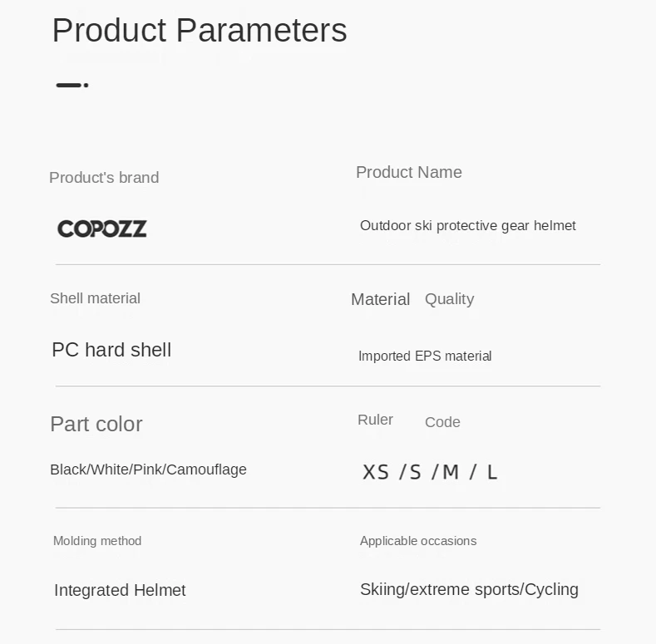656x644 pixels.
Task: Select the Product Parameters heading
Action: coord(200,31)
